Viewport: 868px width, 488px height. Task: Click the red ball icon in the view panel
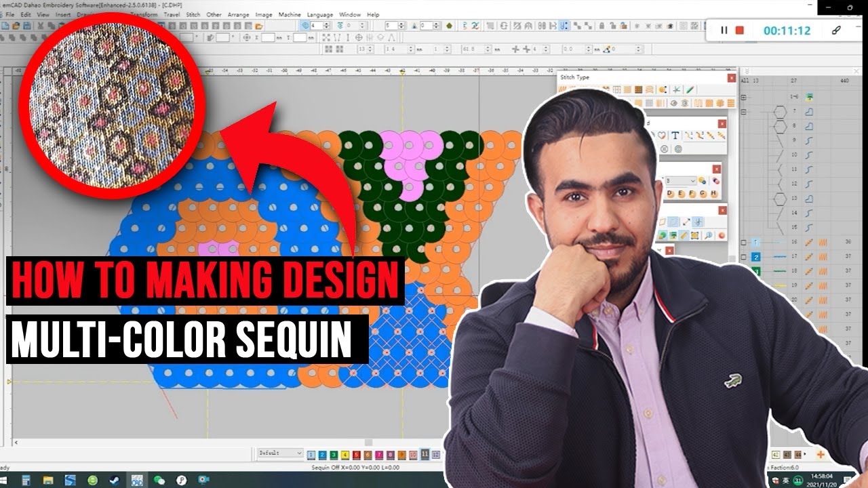(x=722, y=235)
